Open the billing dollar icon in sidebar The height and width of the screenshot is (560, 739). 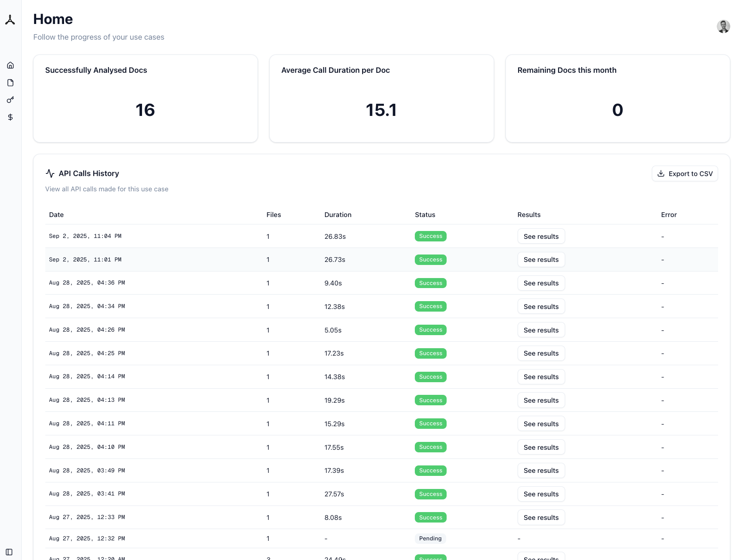(10, 117)
